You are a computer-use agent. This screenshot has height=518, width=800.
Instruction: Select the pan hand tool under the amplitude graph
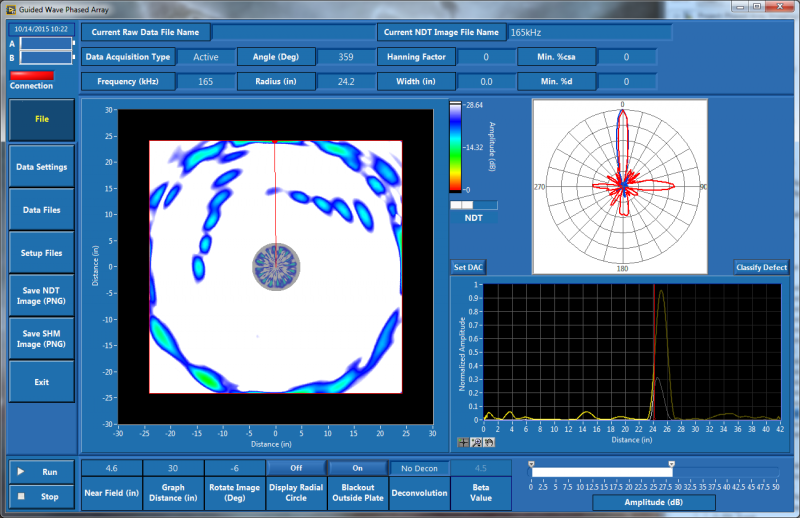[489, 441]
